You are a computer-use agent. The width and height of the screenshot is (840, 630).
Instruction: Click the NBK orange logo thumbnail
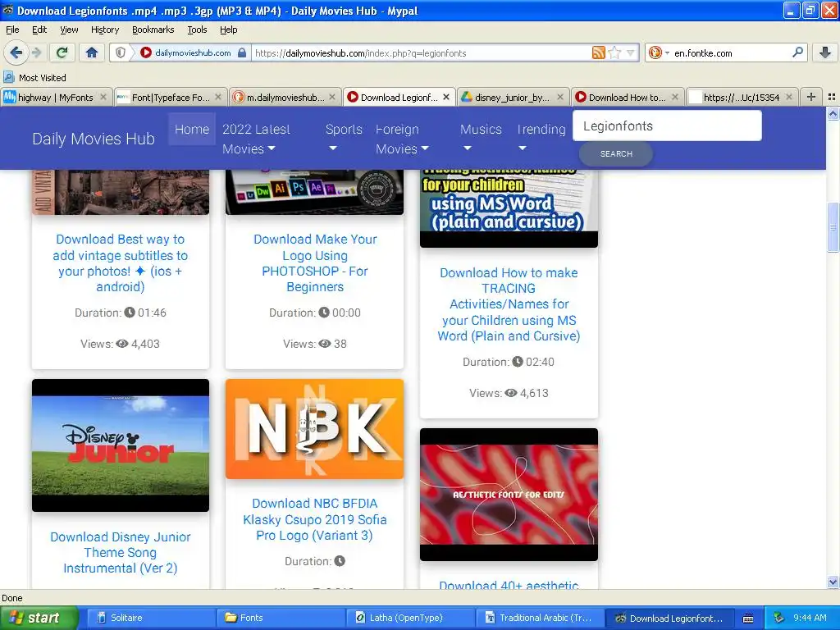[x=314, y=429]
